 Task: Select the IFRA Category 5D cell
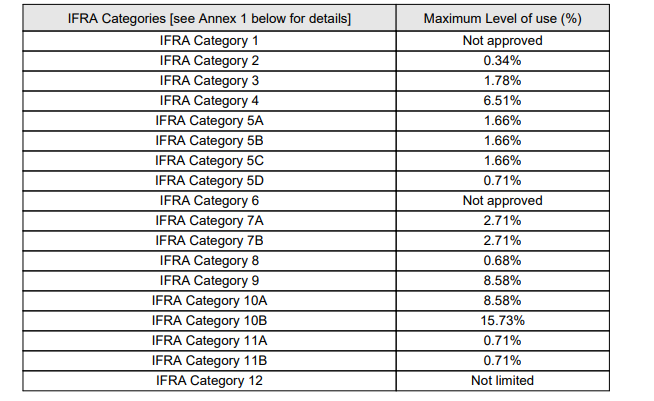(208, 180)
